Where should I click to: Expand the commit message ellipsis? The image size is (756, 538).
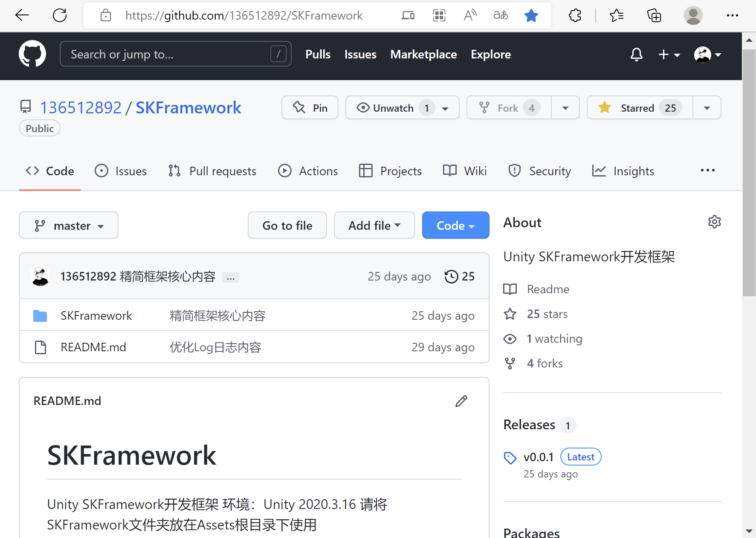pyautogui.click(x=231, y=278)
